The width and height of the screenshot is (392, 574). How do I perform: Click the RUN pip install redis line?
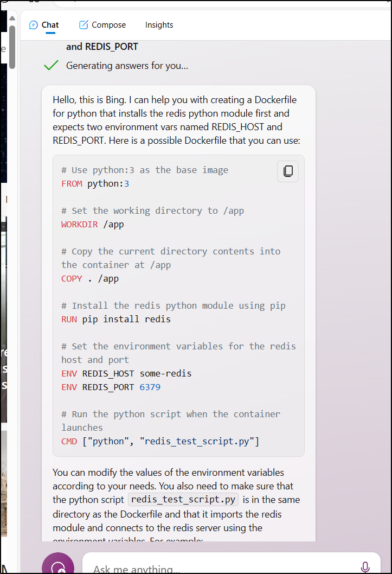point(116,319)
